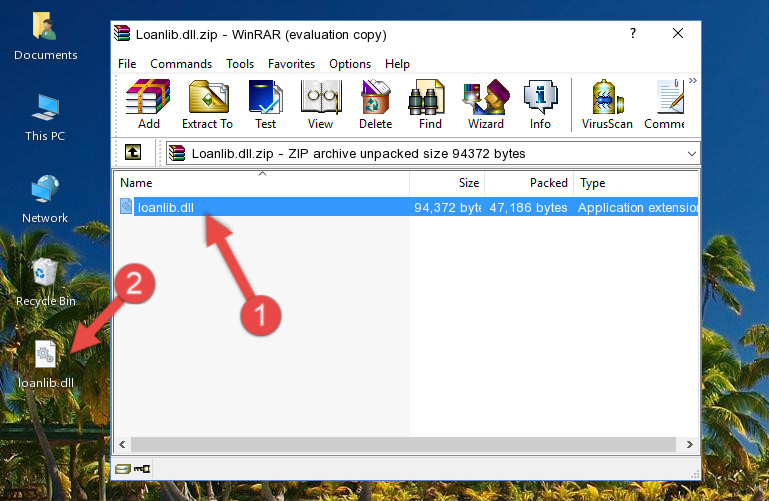This screenshot has width=769, height=501.
Task: Open the Commands menu
Action: (181, 64)
